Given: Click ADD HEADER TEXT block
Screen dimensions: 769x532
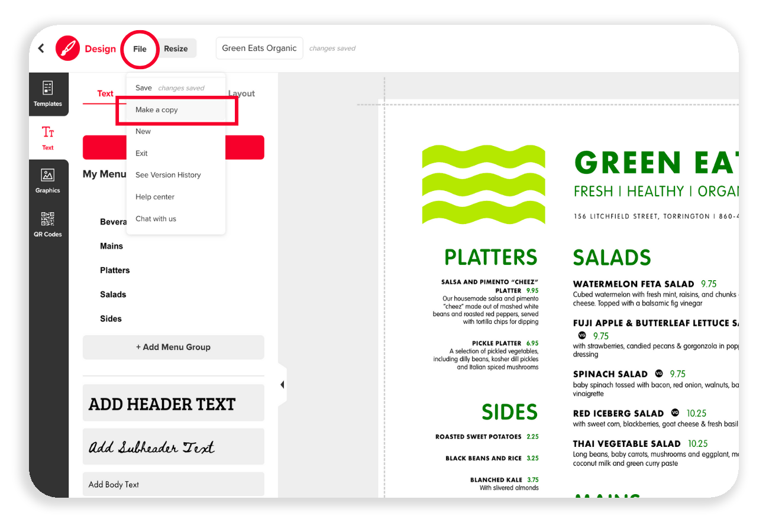Looking at the screenshot, I should 173,404.
